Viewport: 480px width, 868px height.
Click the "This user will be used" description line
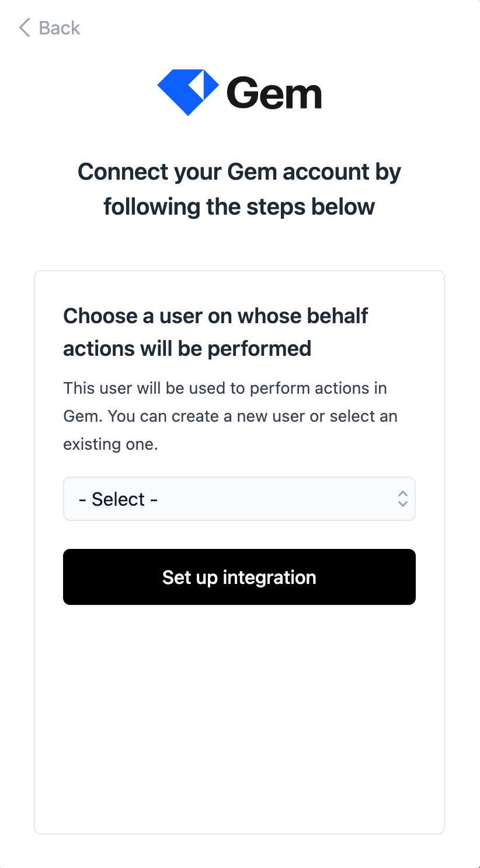(x=225, y=388)
